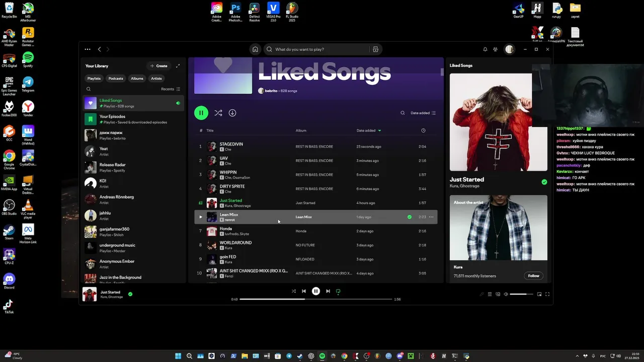Open the OBS Studio desktop shortcut

click(x=9, y=207)
